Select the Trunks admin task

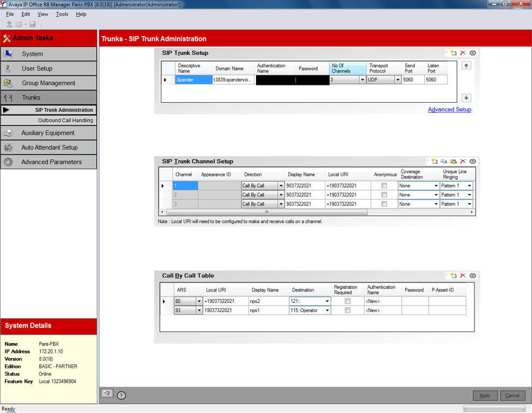coord(48,98)
